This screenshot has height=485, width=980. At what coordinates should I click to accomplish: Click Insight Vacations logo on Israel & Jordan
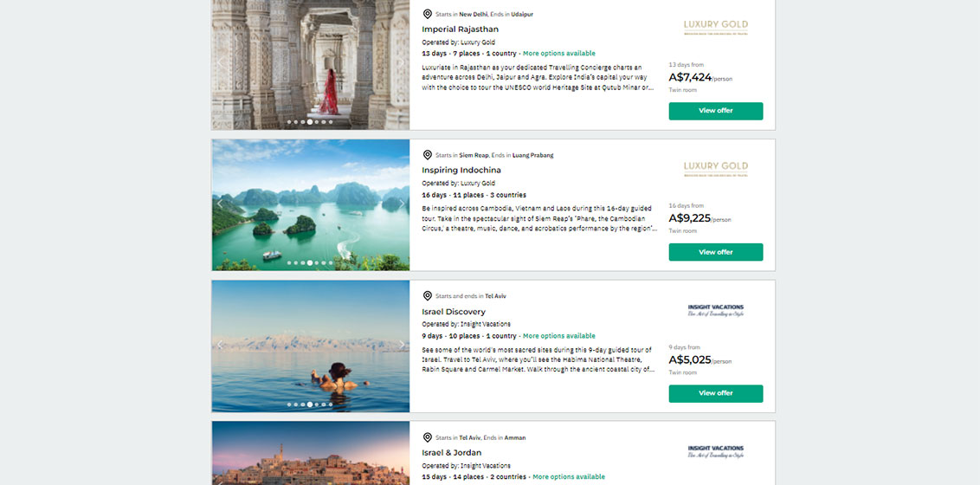point(715,451)
